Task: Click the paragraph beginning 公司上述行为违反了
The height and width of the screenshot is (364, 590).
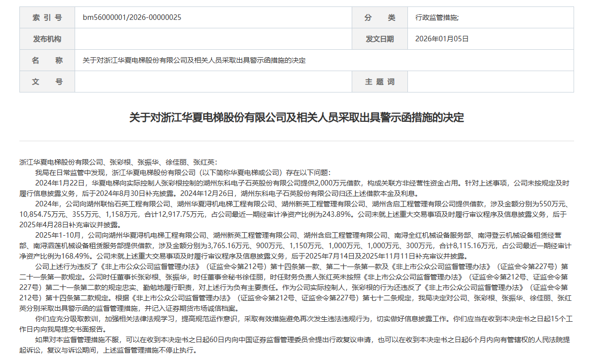Action: 296,287
